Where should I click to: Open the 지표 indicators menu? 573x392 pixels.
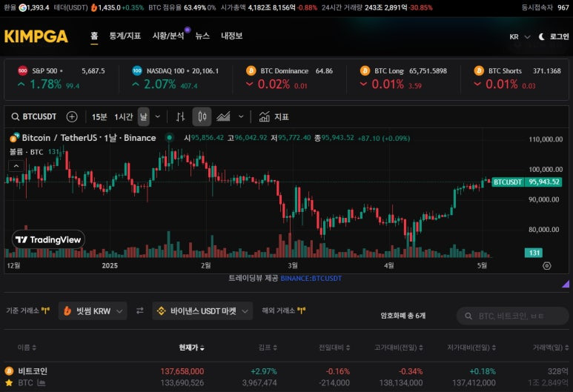click(274, 117)
